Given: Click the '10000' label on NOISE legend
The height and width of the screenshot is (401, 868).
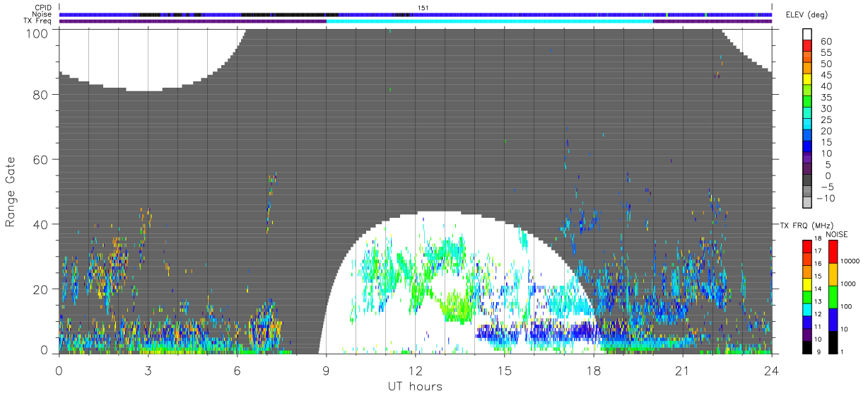Looking at the screenshot, I should (x=850, y=261).
